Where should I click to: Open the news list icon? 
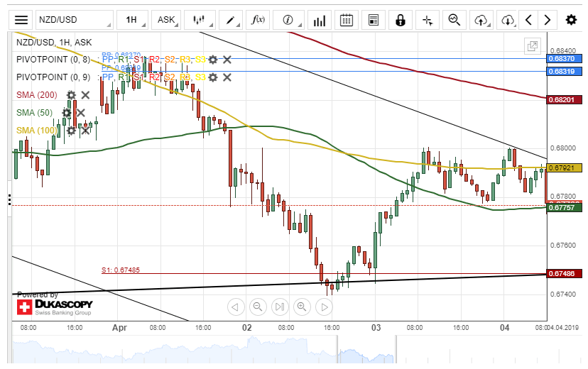tap(373, 20)
